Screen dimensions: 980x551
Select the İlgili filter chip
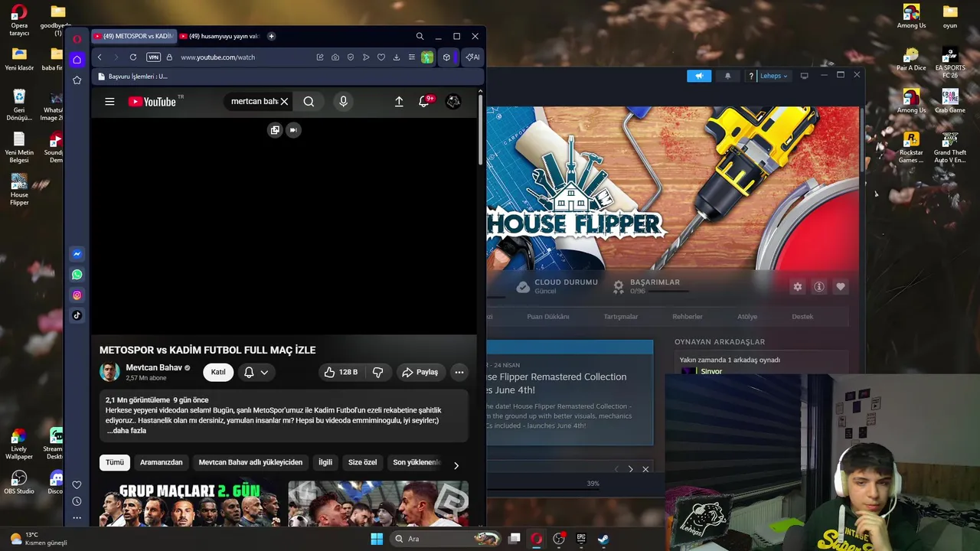coord(325,462)
